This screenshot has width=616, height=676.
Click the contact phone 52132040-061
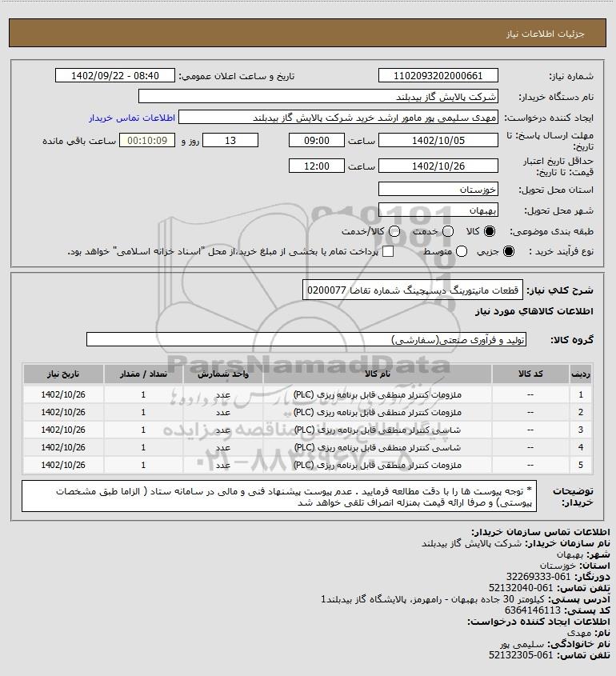tap(521, 588)
